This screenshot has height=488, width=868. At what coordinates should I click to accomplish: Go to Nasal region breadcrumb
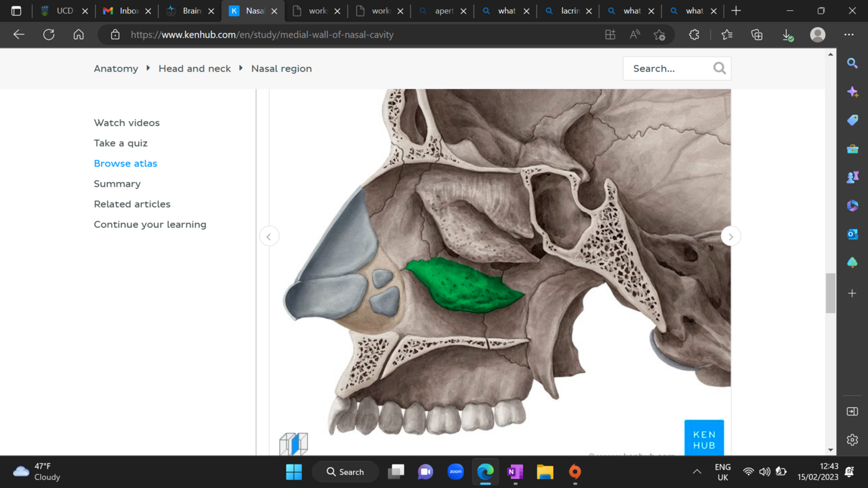pos(281,68)
